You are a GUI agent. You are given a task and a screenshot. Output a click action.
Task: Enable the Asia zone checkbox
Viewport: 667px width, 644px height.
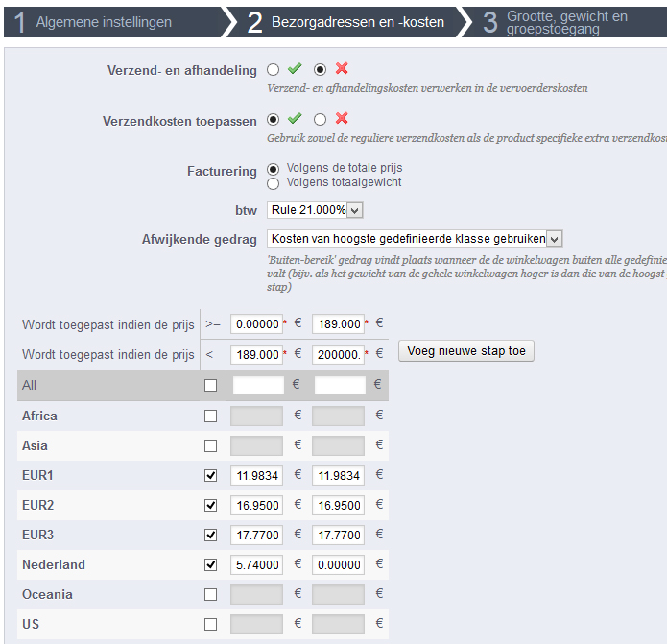click(210, 445)
